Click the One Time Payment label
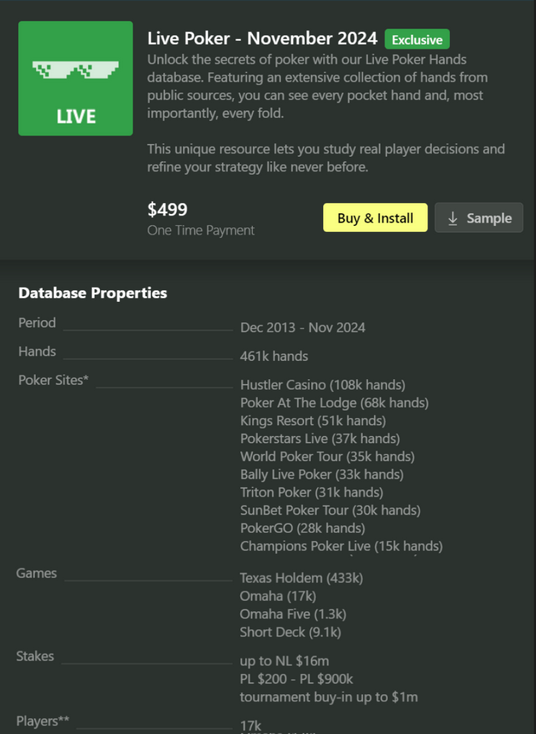This screenshot has height=734, width=536. [201, 230]
